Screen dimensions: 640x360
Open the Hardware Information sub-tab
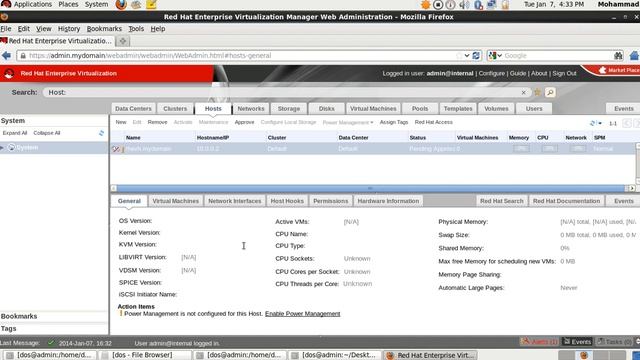[388, 201]
